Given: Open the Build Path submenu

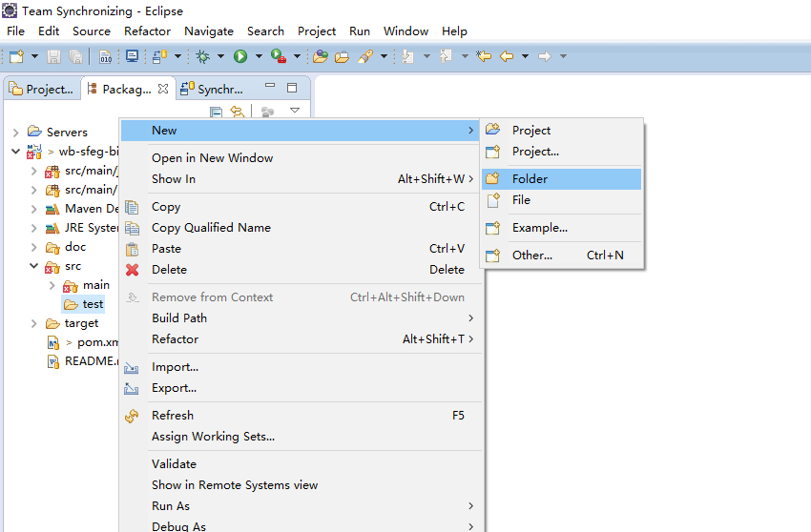Looking at the screenshot, I should coord(300,317).
